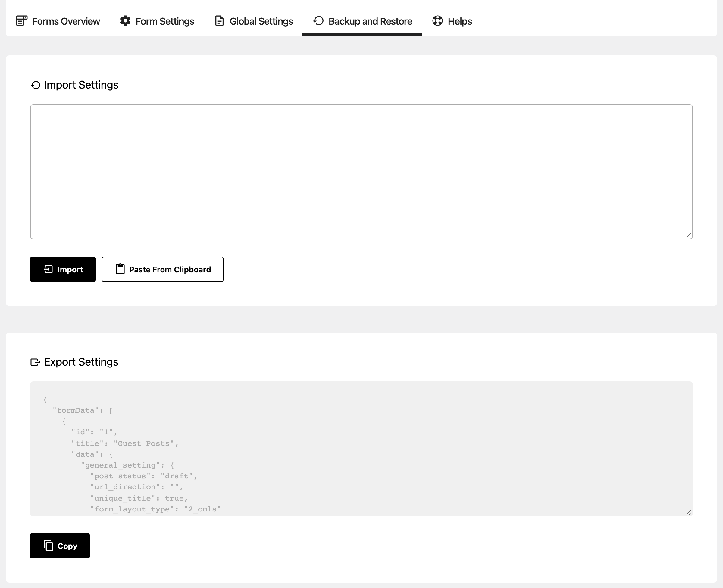723x588 pixels.
Task: Click the Global Settings document icon
Action: [x=219, y=21]
